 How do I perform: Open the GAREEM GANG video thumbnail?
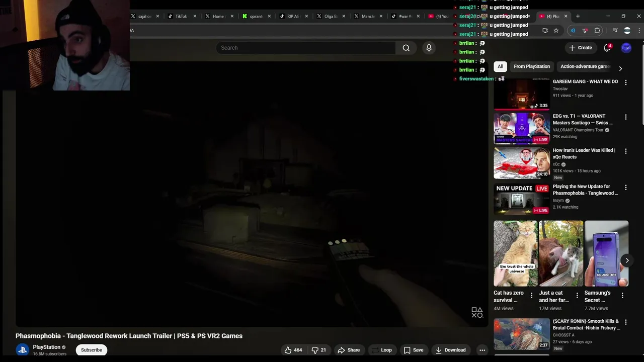tap(522, 94)
